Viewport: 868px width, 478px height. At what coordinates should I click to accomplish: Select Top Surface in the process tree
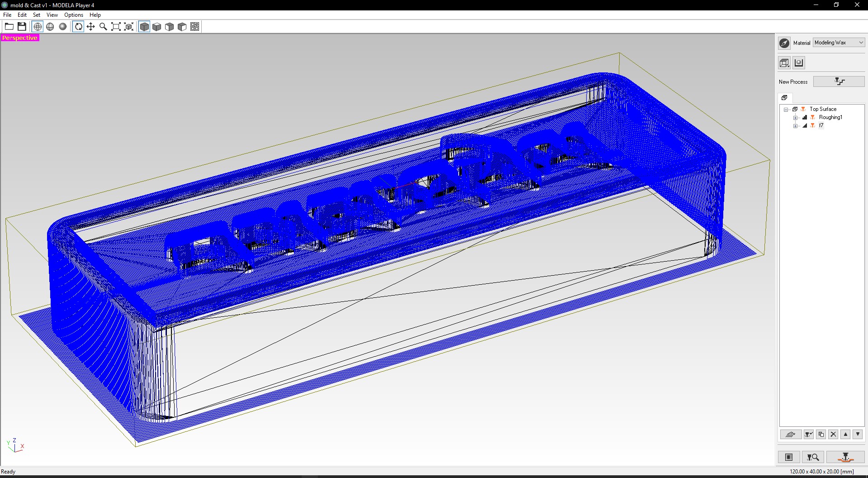click(823, 109)
